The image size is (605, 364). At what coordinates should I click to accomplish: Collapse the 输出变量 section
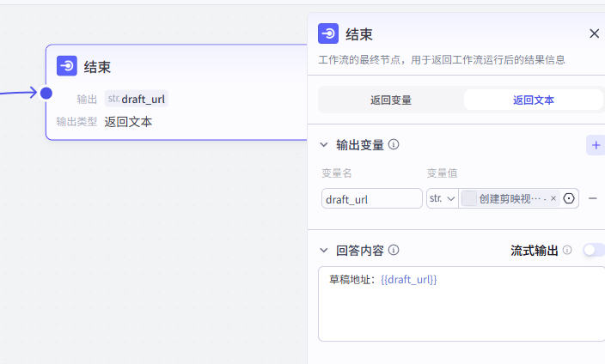point(324,145)
